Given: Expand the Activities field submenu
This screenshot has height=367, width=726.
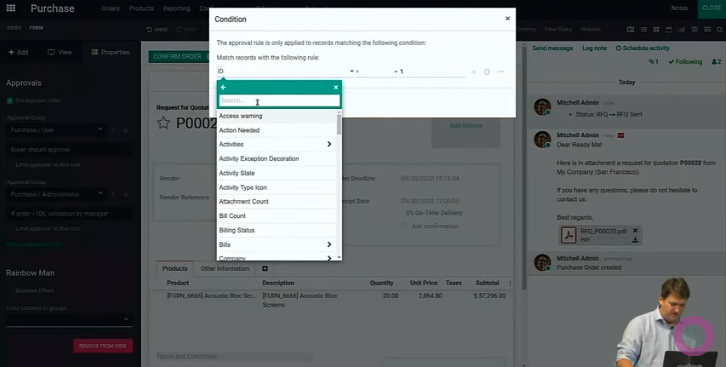Looking at the screenshot, I should point(329,144).
